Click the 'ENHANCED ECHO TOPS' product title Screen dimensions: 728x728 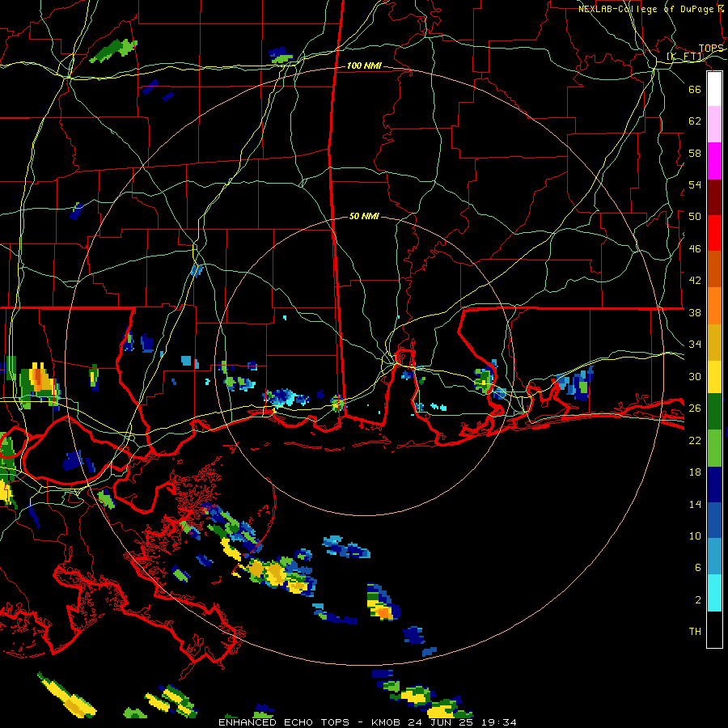(284, 722)
